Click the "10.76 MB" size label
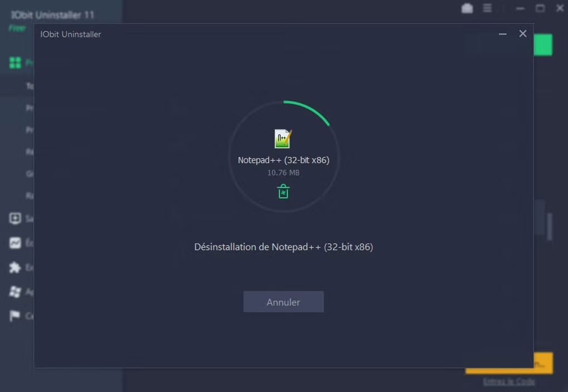 (283, 173)
